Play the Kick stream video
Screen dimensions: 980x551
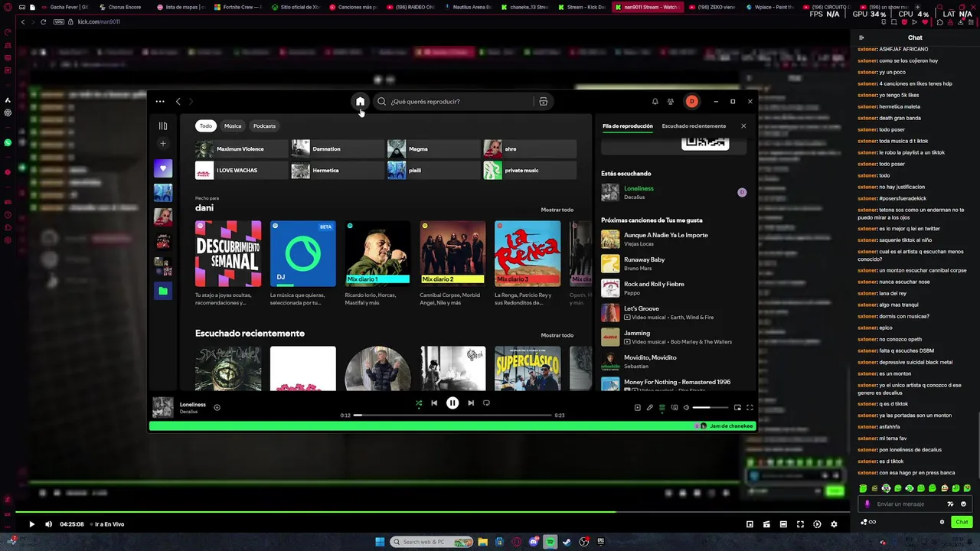click(31, 524)
